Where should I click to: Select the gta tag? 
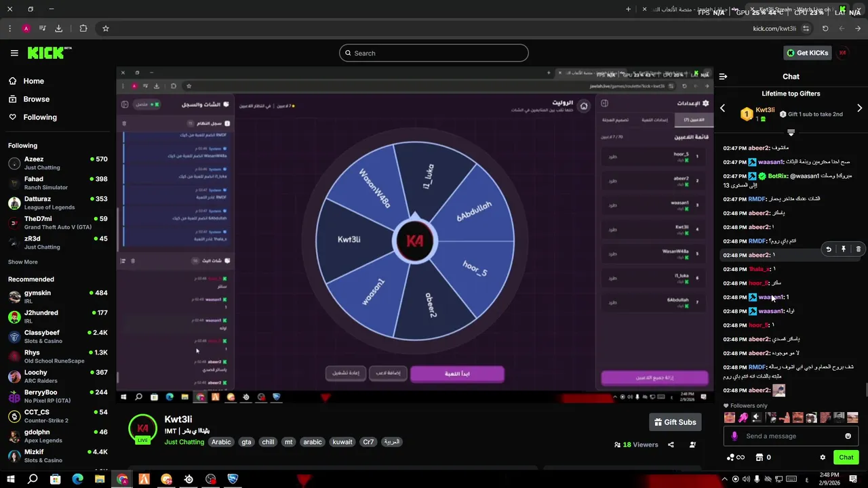246,442
